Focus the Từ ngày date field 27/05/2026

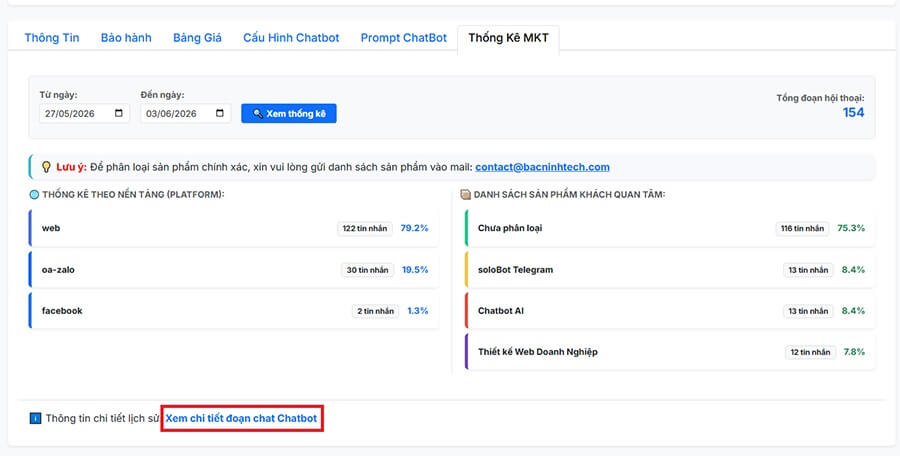(x=84, y=113)
